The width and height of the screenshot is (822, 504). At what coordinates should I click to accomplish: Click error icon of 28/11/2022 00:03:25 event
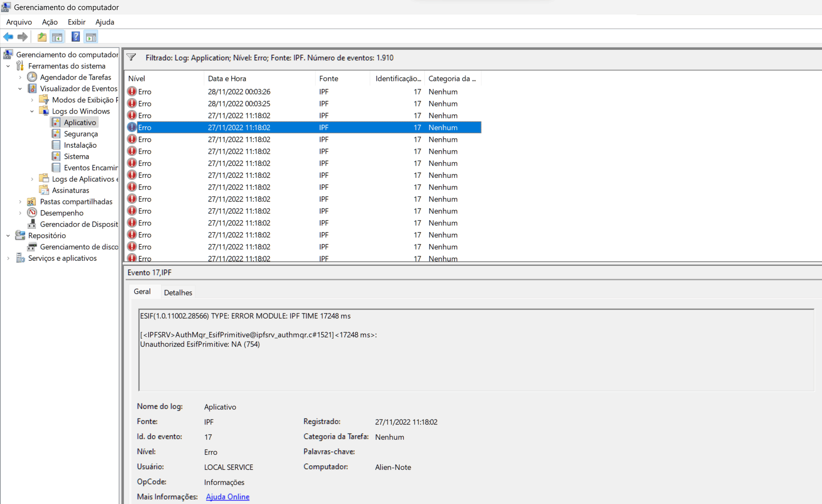(132, 104)
